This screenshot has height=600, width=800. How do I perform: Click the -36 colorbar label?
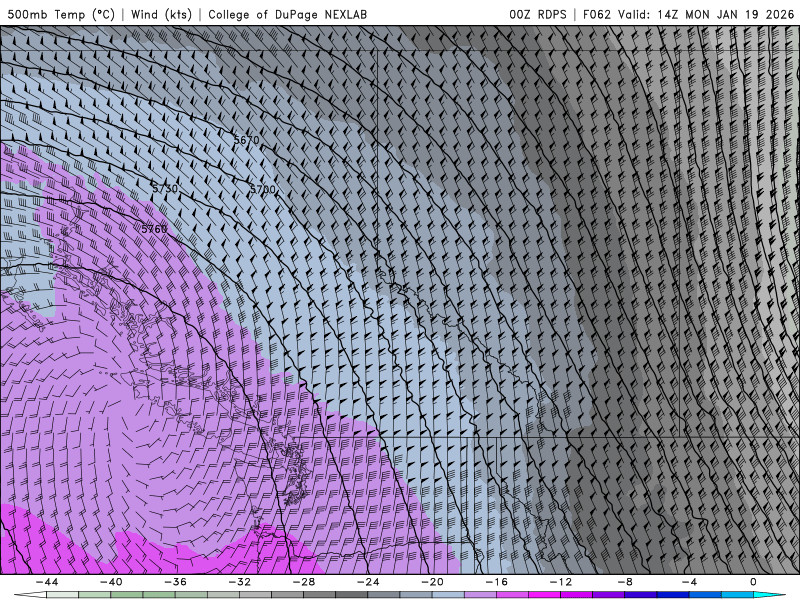click(x=176, y=582)
